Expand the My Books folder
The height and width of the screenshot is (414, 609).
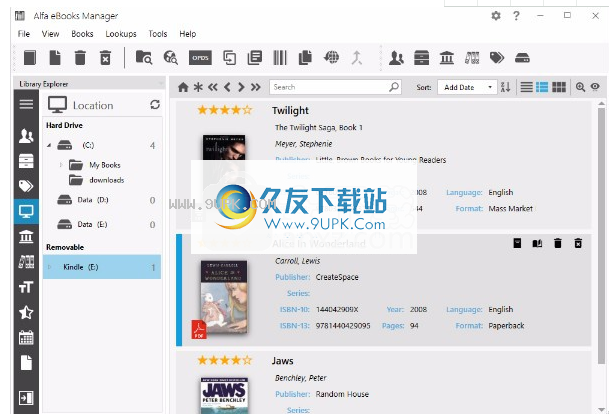(x=61, y=165)
